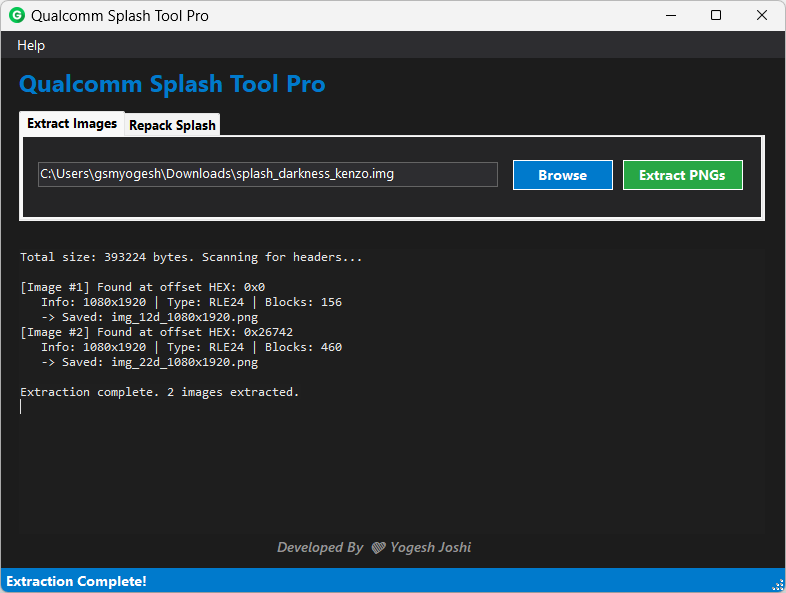
Task: Open the Help menu
Action: pyautogui.click(x=31, y=45)
